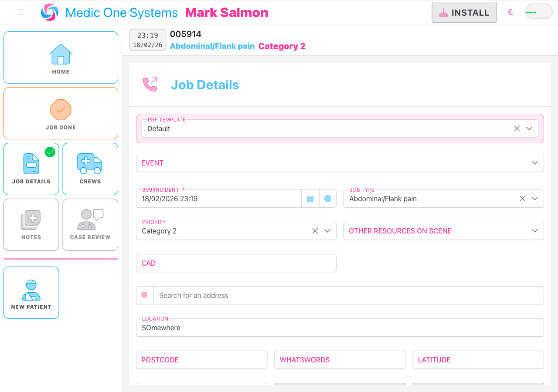558x392 pixels.
Task: Open the calendar picker for 999/Incident date
Action: tap(310, 198)
